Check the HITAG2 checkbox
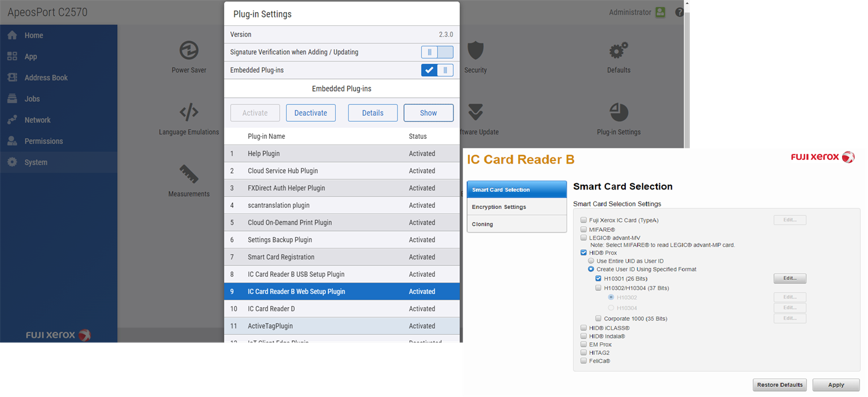 tap(583, 352)
